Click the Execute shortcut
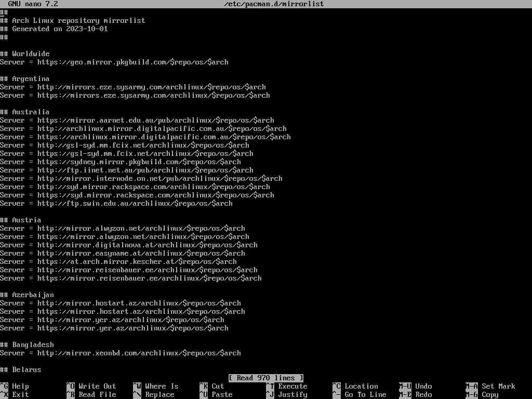Viewport: 532px width, 399px height. (287, 386)
